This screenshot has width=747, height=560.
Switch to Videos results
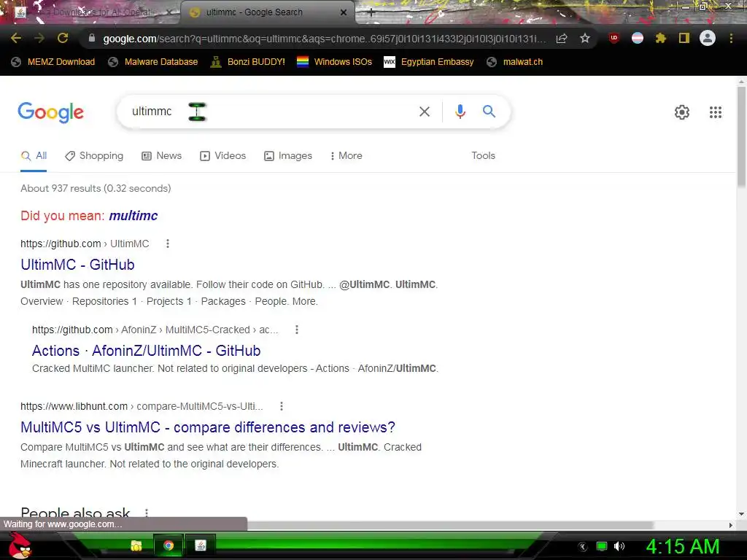pos(223,156)
